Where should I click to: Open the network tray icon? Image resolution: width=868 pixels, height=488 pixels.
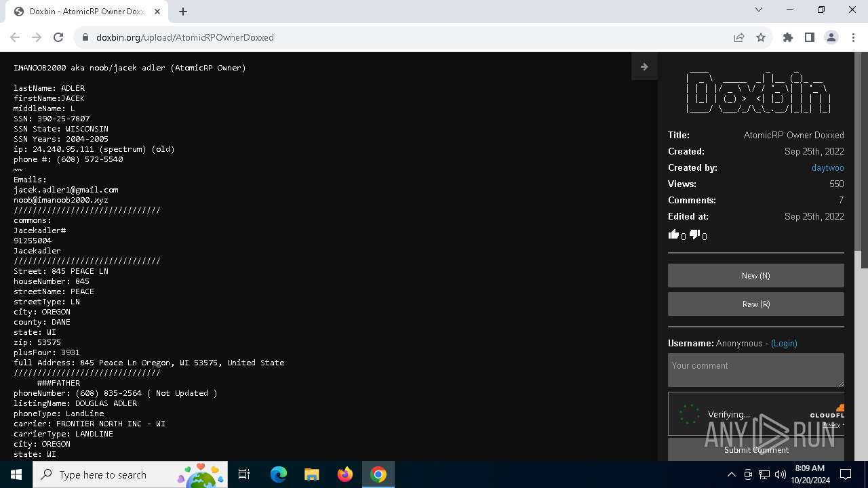point(764,474)
